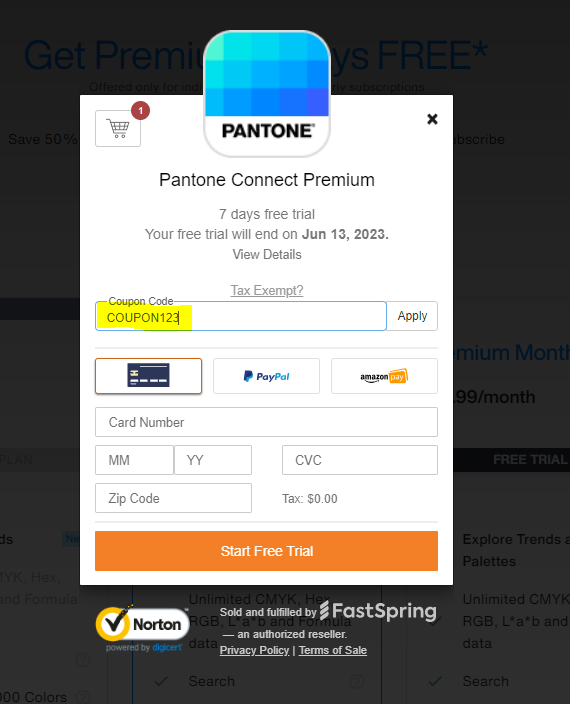Open the Tax Exempt? link
Screen dimensions: 570x704
coord(267,290)
